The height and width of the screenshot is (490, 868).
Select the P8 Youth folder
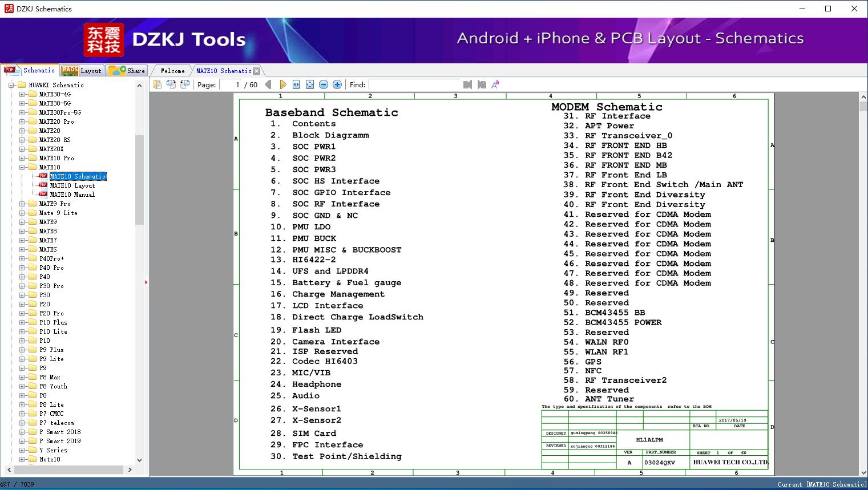tap(53, 386)
